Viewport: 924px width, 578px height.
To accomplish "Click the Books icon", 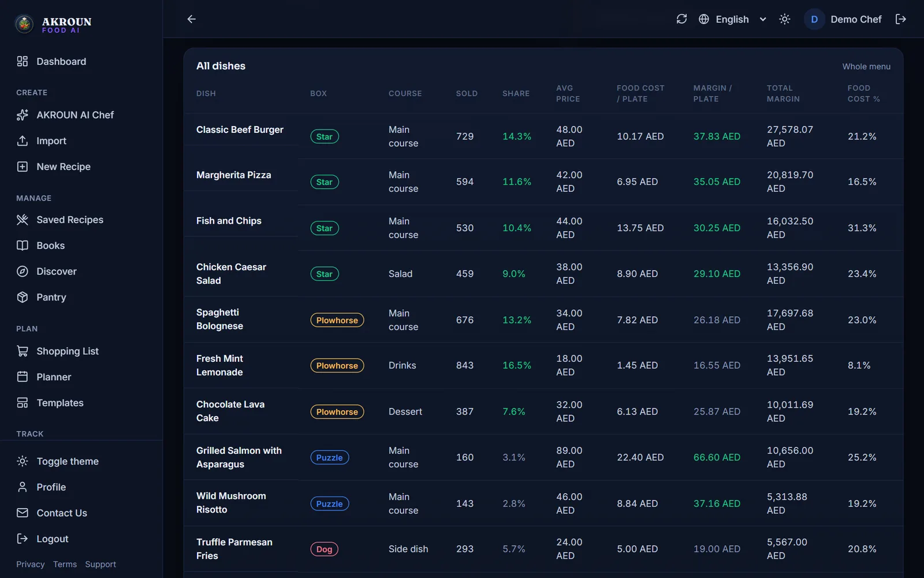I will tap(23, 246).
